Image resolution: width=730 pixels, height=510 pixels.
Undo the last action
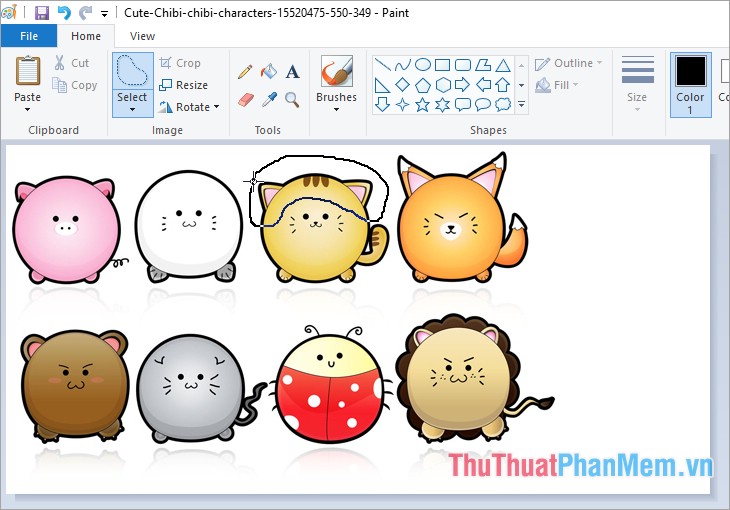pos(64,13)
